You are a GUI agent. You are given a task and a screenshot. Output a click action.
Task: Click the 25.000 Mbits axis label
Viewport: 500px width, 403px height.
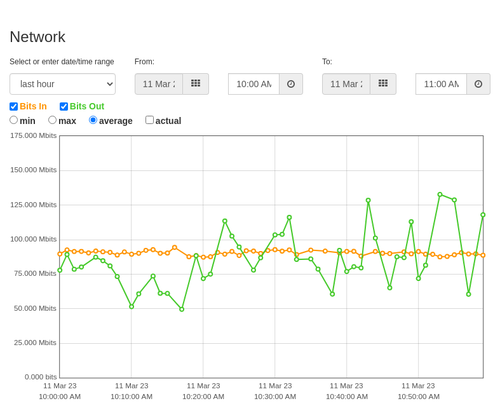(x=35, y=343)
